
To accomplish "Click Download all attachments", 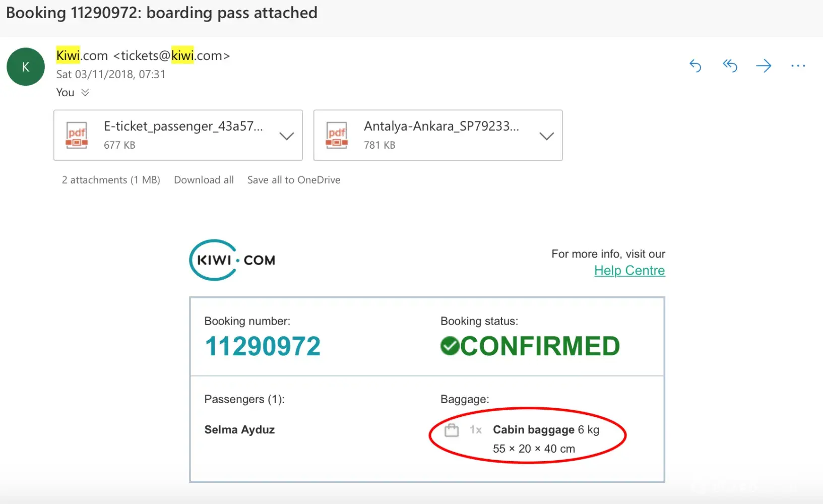I will (204, 180).
